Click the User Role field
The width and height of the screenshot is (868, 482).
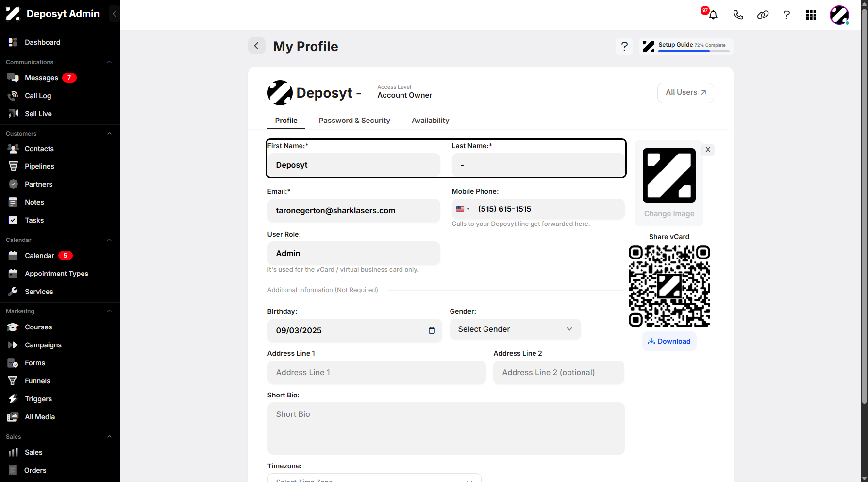tap(353, 254)
